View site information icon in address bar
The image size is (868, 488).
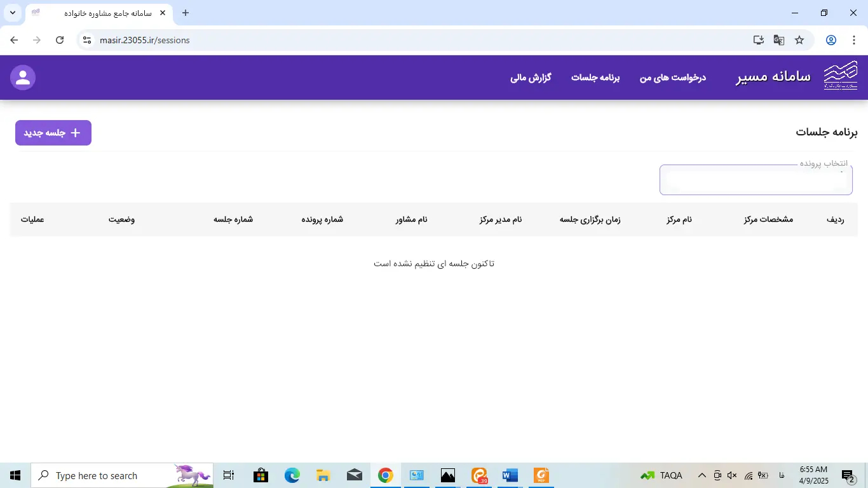click(87, 40)
